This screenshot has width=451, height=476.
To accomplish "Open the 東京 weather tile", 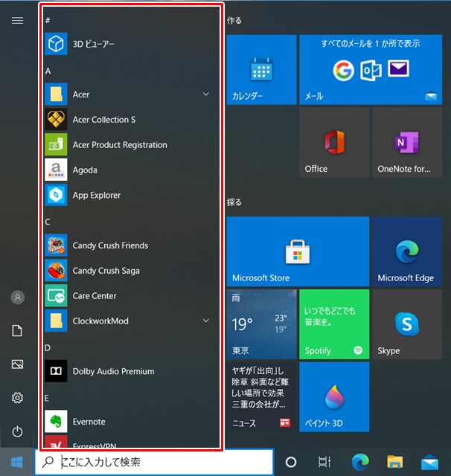I will 261,324.
